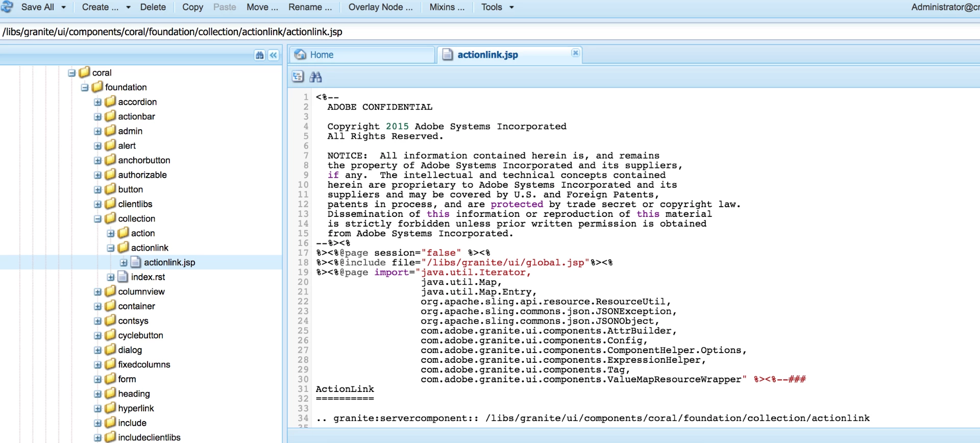Click the columnview folder icon
This screenshot has width=980, height=443.
tap(110, 291)
